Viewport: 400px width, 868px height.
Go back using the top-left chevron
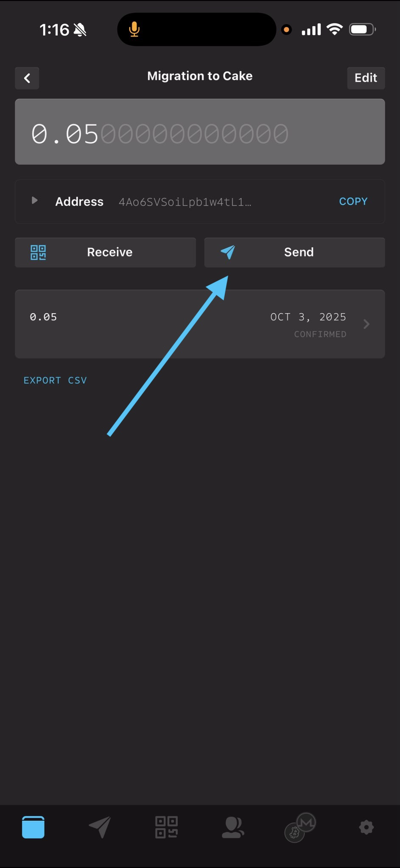click(27, 78)
